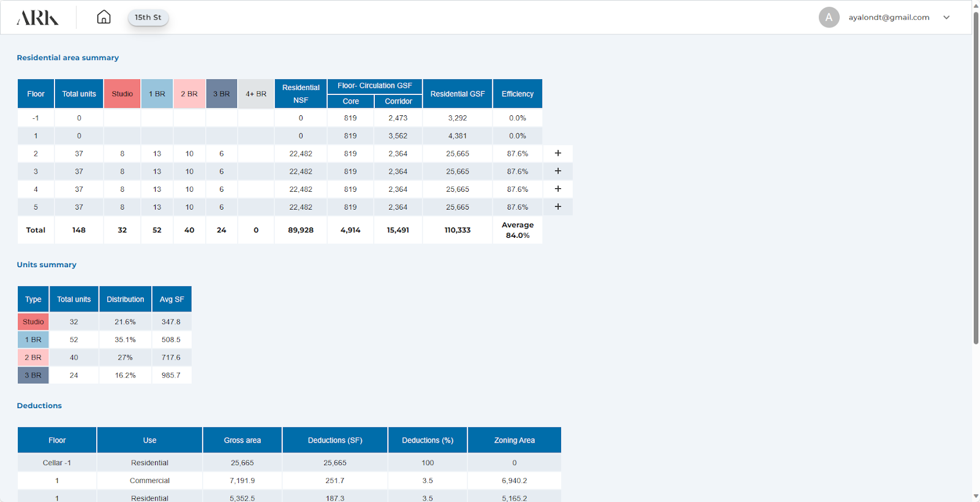Image resolution: width=980 pixels, height=502 pixels.
Task: Expand floor 5 row details
Action: click(557, 207)
